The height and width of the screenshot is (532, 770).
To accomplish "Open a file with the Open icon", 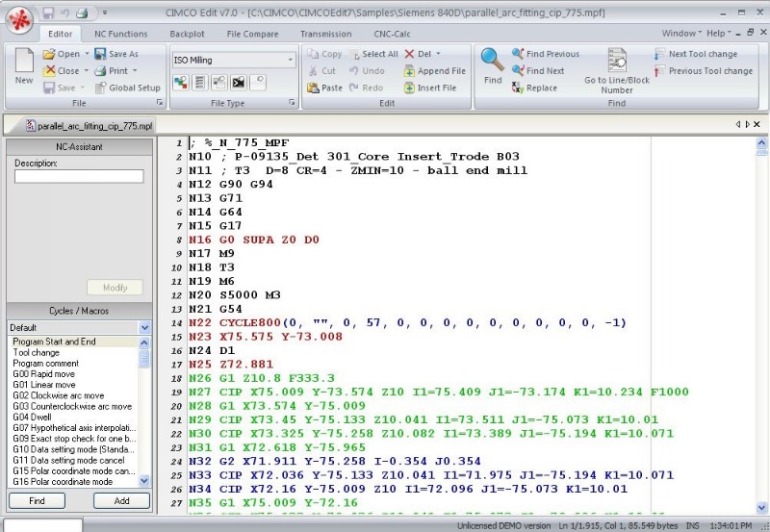I will coord(49,54).
